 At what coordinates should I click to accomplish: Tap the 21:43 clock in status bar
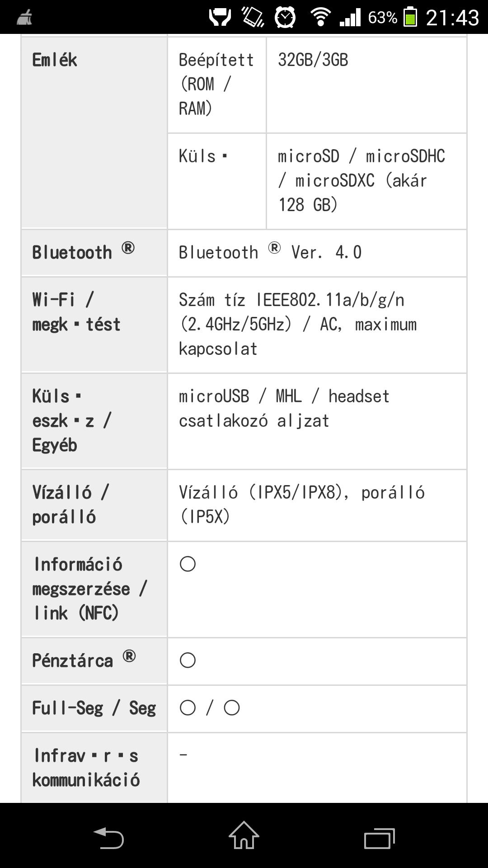tap(452, 18)
